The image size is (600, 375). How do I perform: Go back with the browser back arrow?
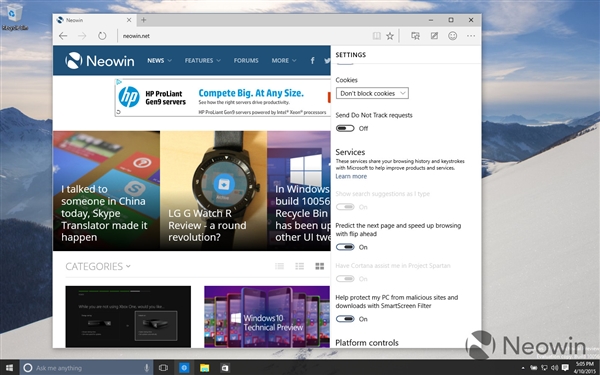(63, 36)
